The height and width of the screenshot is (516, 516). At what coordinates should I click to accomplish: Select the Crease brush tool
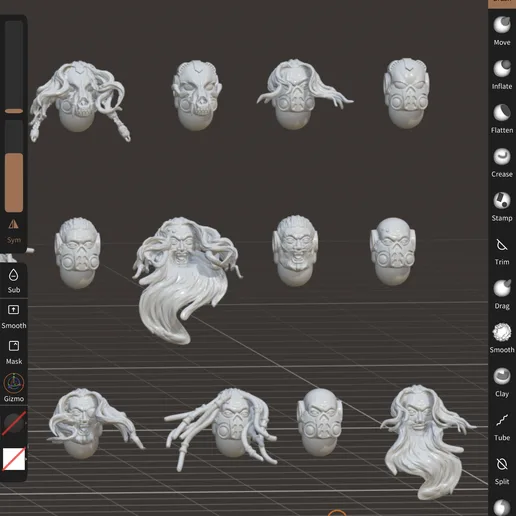tap(502, 163)
